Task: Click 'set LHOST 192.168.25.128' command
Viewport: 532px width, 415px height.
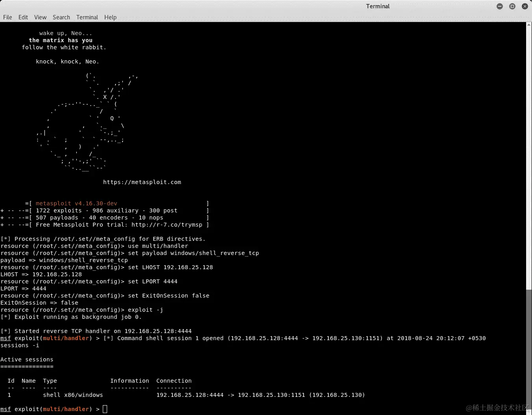Action: tap(171, 267)
